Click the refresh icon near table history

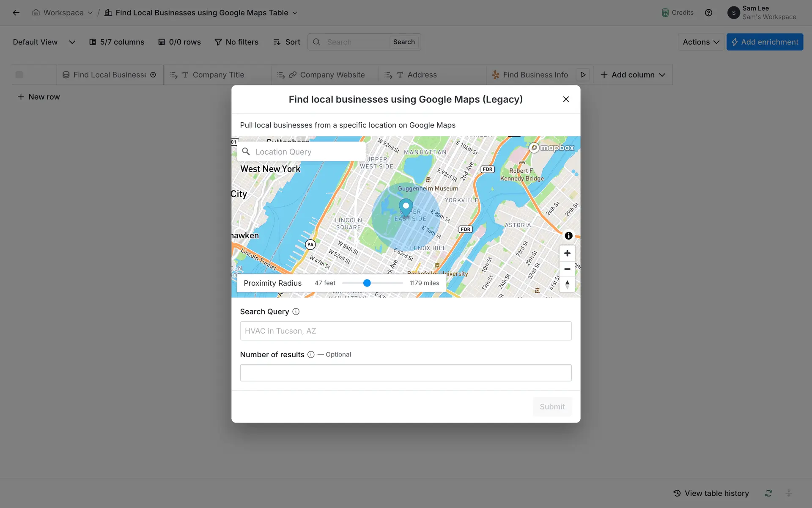point(768,493)
